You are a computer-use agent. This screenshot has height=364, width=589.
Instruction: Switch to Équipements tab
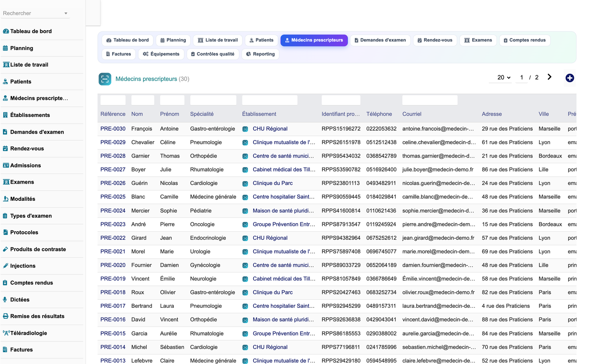(161, 54)
